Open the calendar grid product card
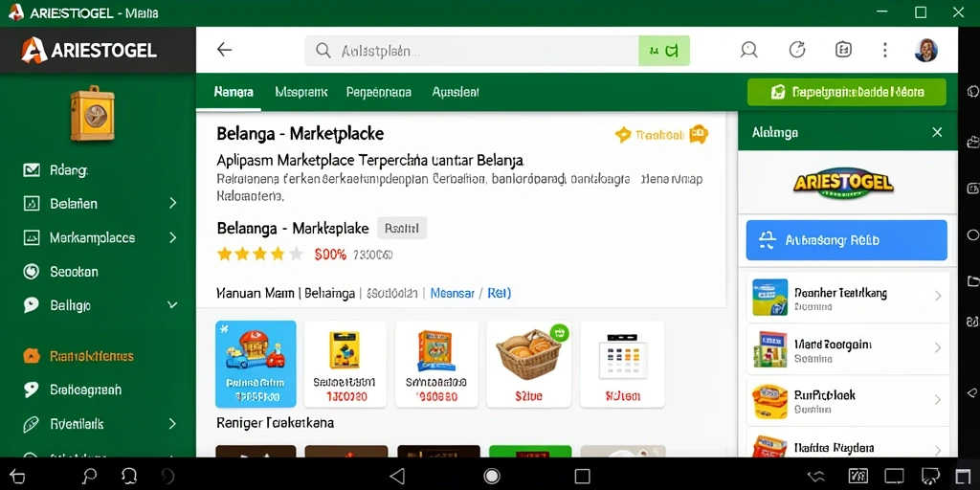 tap(622, 365)
